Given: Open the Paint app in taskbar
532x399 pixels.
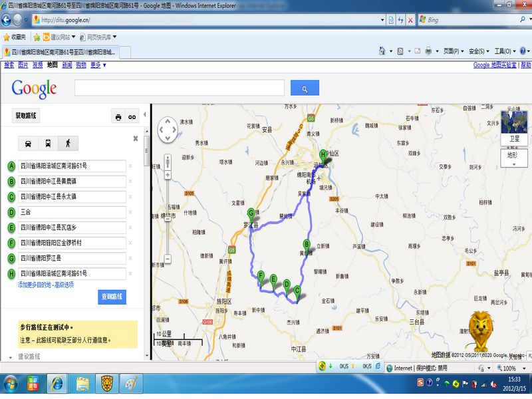Looking at the screenshot, I should pyautogui.click(x=132, y=384).
